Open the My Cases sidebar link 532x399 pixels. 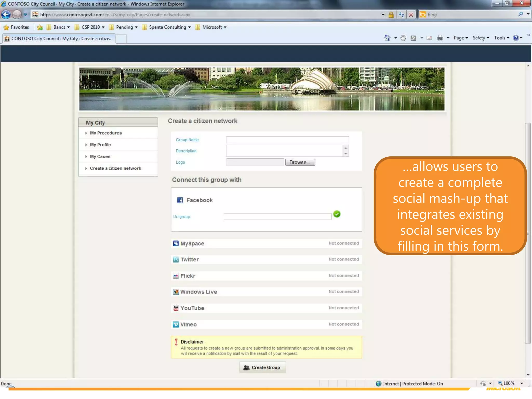coord(100,157)
